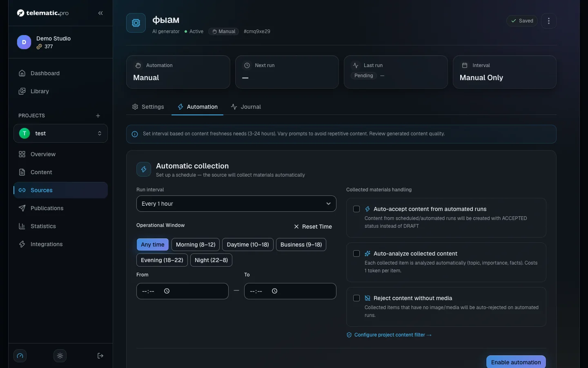
Task: Open the Integrations section
Action: 60,244
